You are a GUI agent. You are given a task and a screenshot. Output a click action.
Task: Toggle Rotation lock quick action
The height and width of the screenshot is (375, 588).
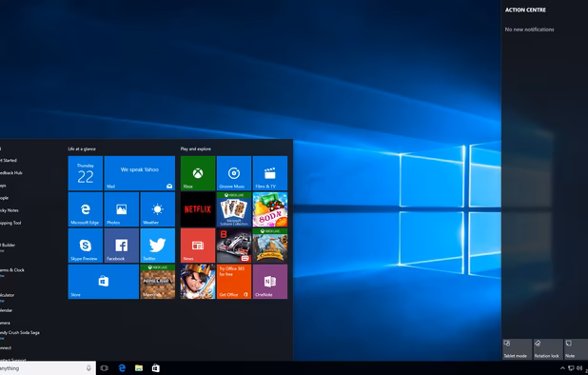(548, 349)
